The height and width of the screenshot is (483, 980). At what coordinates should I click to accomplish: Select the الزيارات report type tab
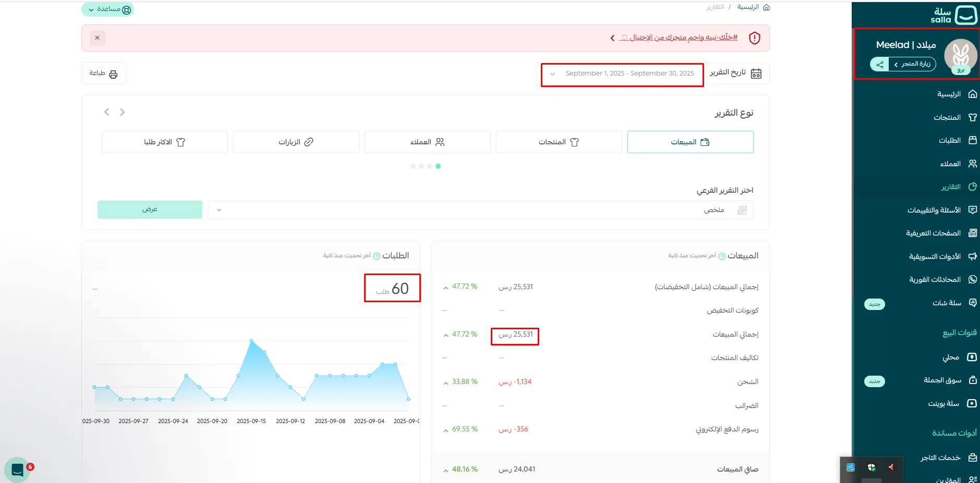click(x=296, y=142)
